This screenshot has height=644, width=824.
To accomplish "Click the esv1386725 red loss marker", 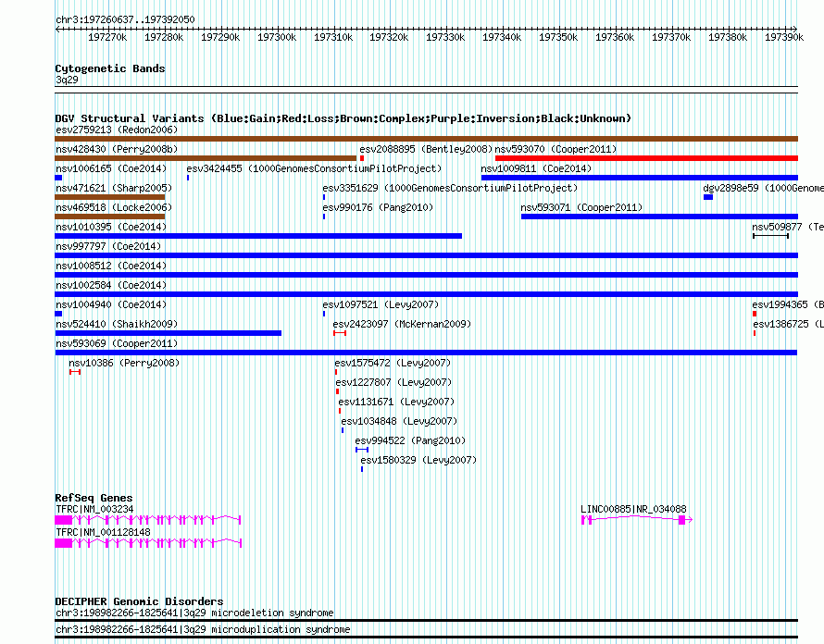I will pyautogui.click(x=755, y=333).
